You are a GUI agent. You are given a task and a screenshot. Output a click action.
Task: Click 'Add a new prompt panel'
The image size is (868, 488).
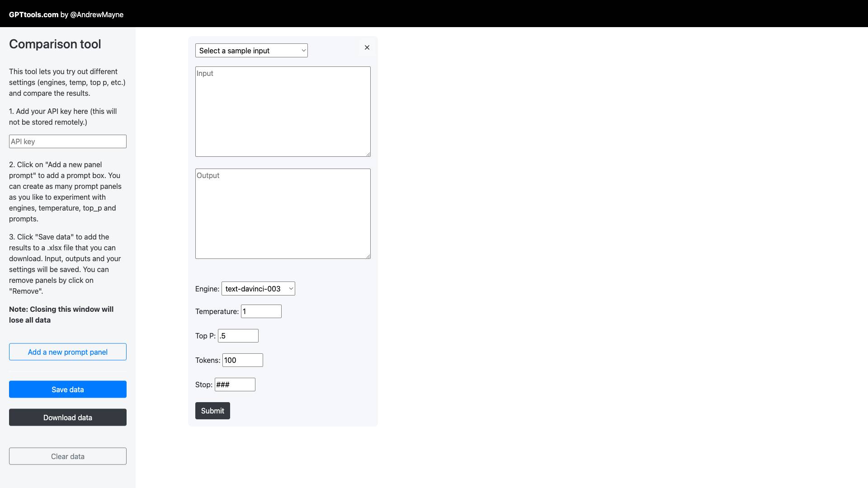coord(68,352)
